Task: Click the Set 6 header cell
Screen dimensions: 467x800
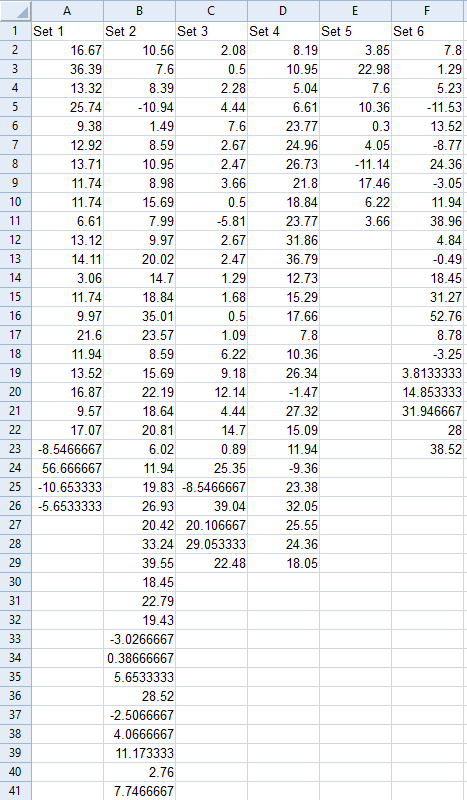Action: (x=427, y=31)
